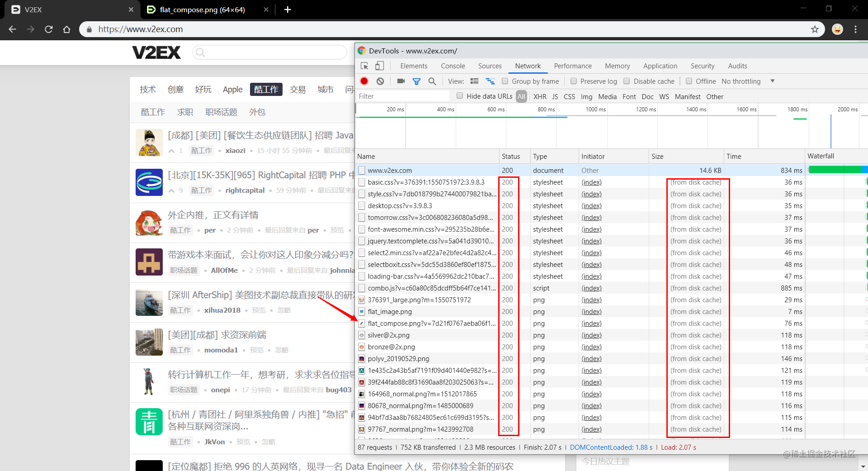Tick the Offline checkbox
868x471 pixels.
(689, 81)
